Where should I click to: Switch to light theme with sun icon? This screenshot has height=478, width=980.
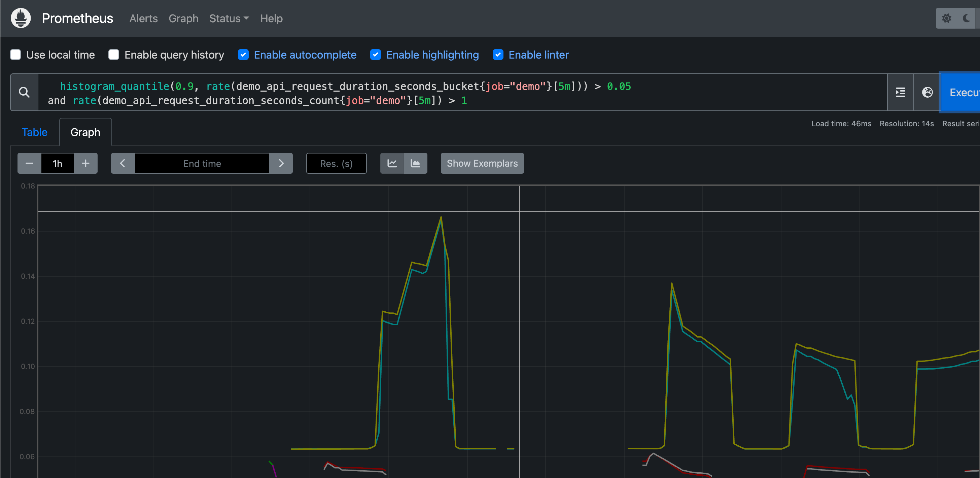[x=947, y=18]
